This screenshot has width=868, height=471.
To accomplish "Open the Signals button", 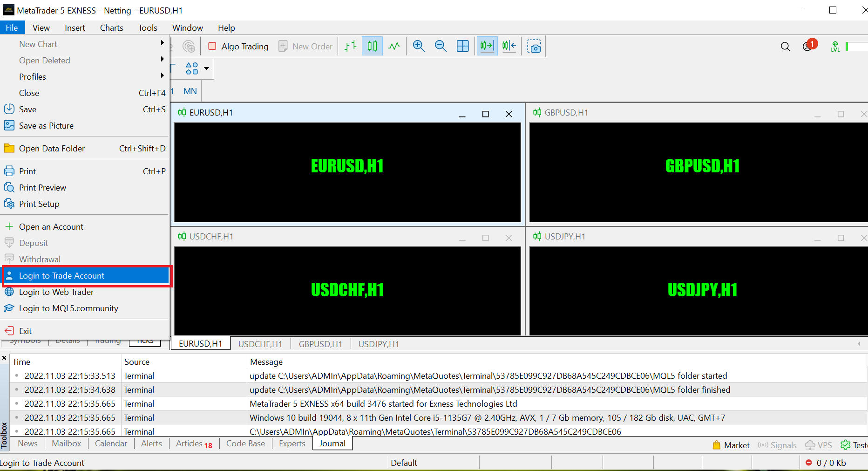I will click(777, 445).
